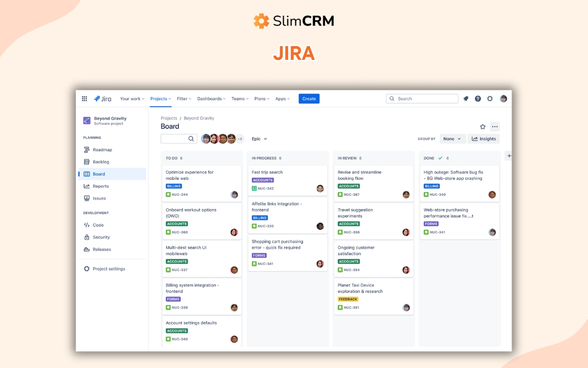Open the Your work menu

131,98
